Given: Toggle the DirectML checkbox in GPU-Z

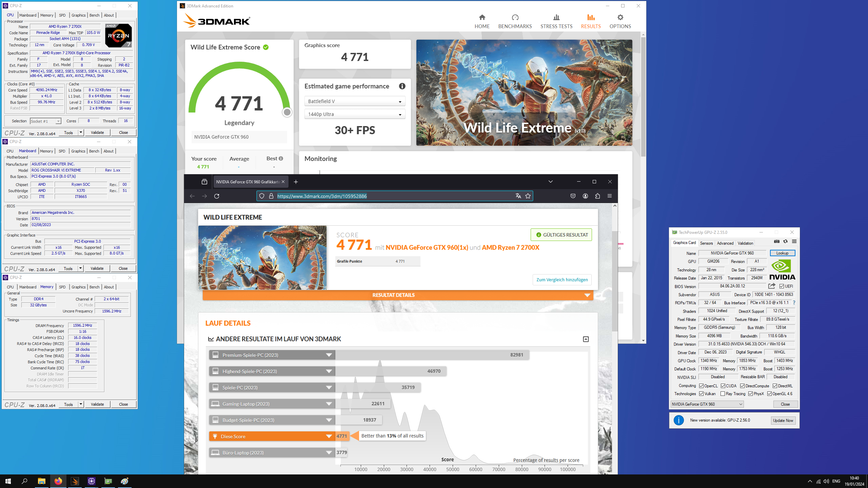Looking at the screenshot, I should click(775, 386).
